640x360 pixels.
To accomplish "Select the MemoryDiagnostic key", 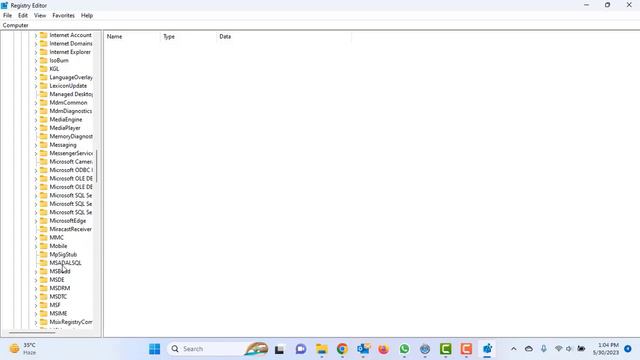I will point(71,136).
